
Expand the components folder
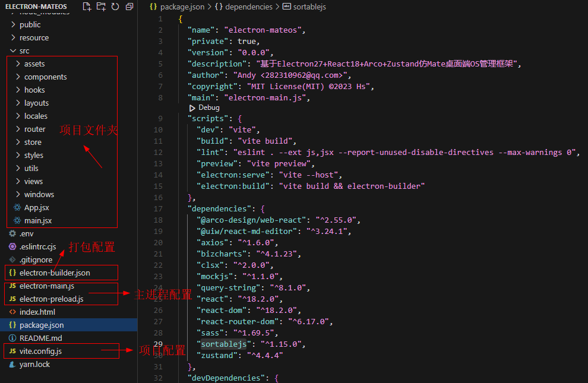[18, 77]
